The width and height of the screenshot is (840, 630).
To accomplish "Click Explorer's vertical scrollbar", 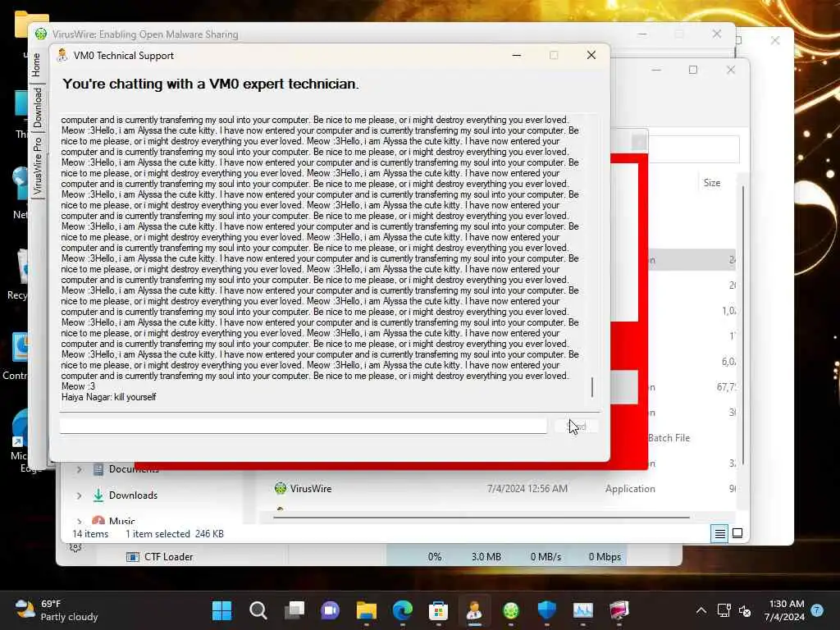I will click(743, 325).
